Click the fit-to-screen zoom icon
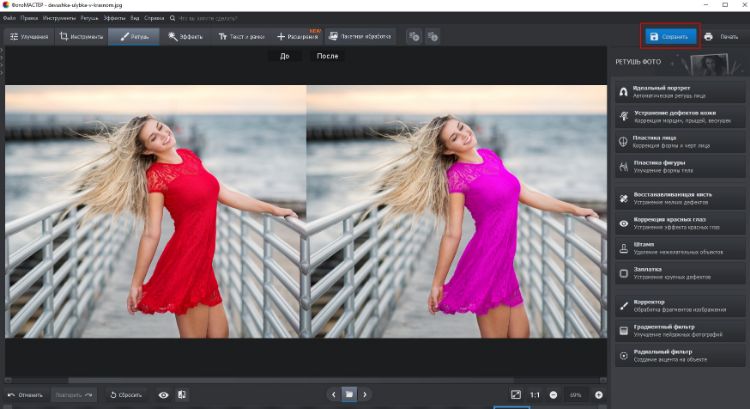 tap(516, 395)
